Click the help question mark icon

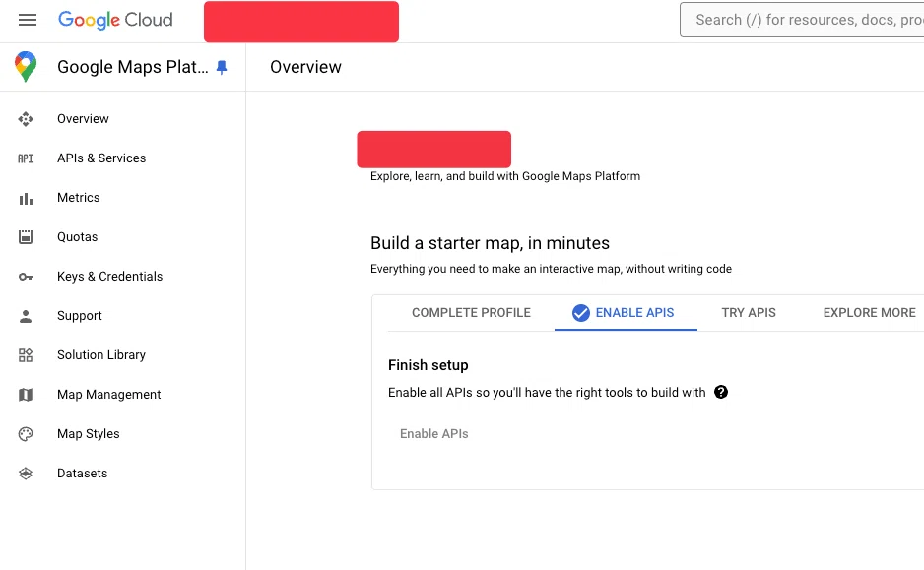(721, 392)
